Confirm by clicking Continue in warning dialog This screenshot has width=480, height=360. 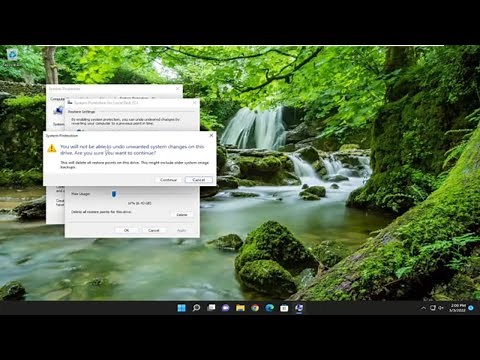click(168, 180)
